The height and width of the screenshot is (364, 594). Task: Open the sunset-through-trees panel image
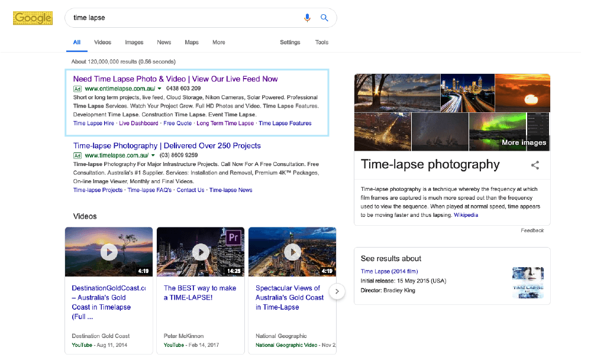[x=397, y=93]
